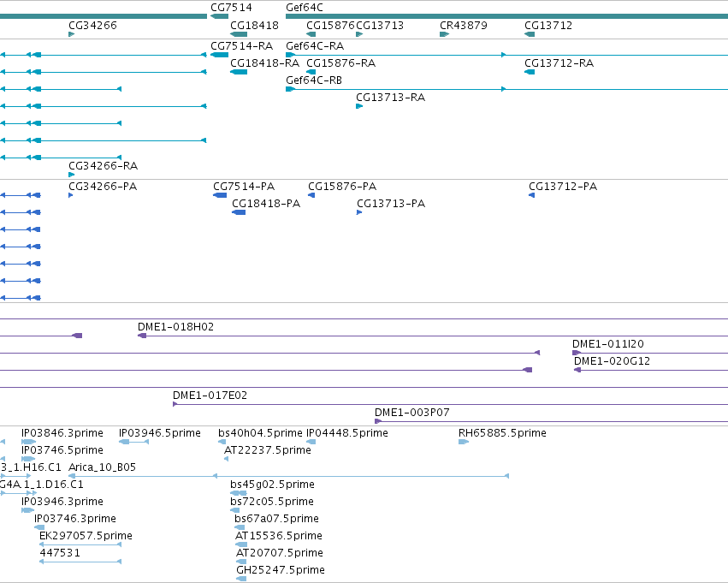728x583 pixels.
Task: Select the IP03746.3prime EST label
Action: 75,519
